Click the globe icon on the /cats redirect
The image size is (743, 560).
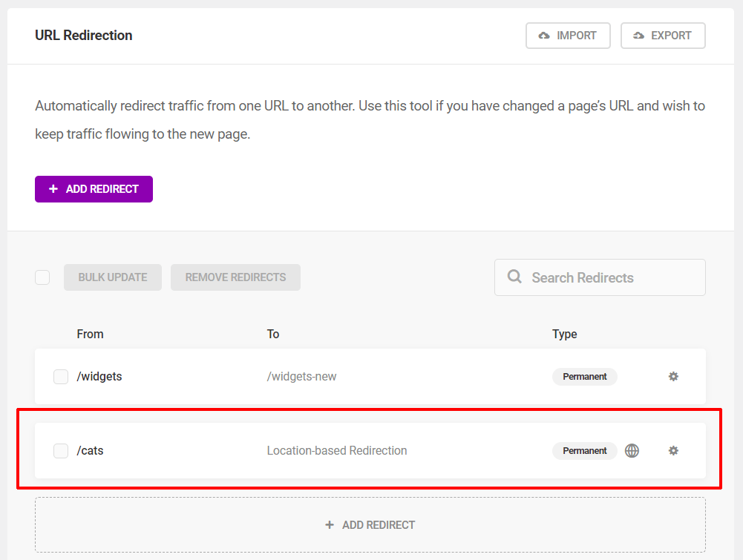632,450
